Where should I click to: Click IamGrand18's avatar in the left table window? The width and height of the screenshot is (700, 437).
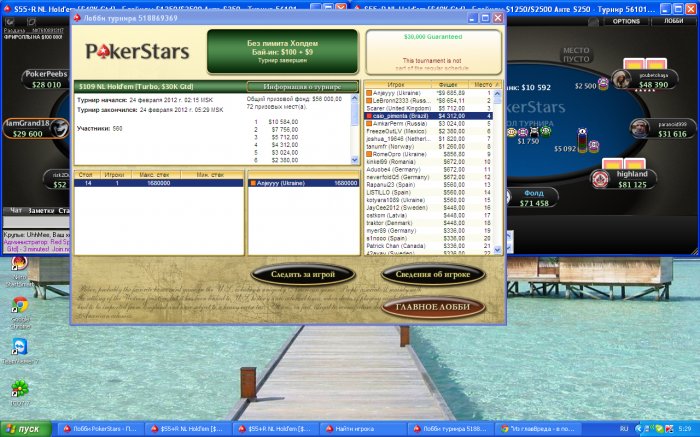[59, 128]
